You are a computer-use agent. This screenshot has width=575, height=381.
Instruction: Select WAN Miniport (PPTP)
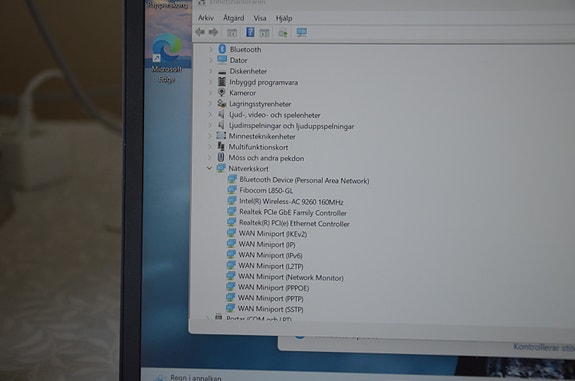[271, 298]
